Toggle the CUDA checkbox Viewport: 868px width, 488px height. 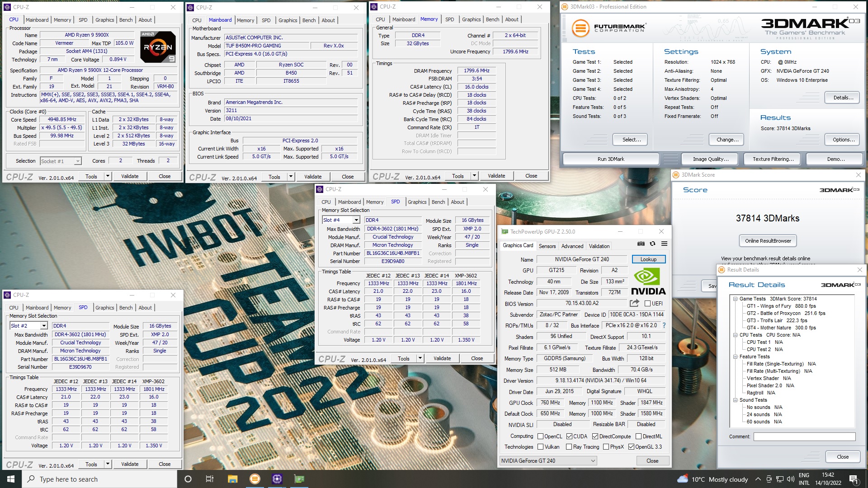pyautogui.click(x=569, y=436)
